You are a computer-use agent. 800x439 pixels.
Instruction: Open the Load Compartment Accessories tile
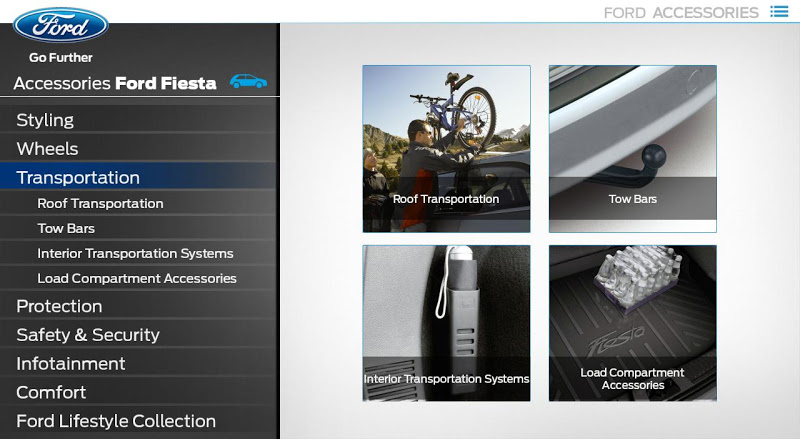[x=633, y=323]
